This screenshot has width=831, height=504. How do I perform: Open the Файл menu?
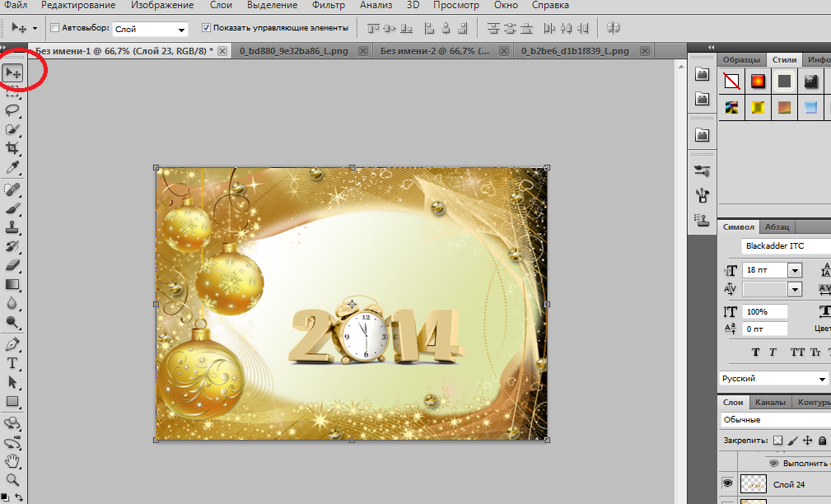point(16,5)
